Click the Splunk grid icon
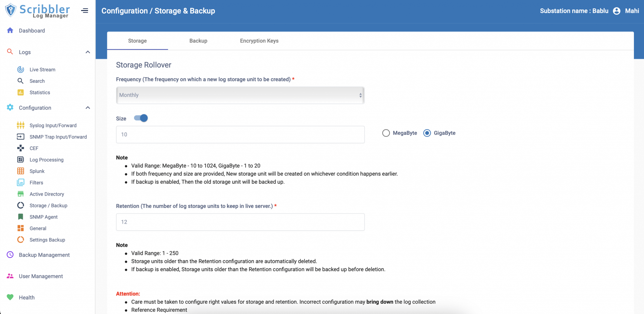 click(x=21, y=171)
